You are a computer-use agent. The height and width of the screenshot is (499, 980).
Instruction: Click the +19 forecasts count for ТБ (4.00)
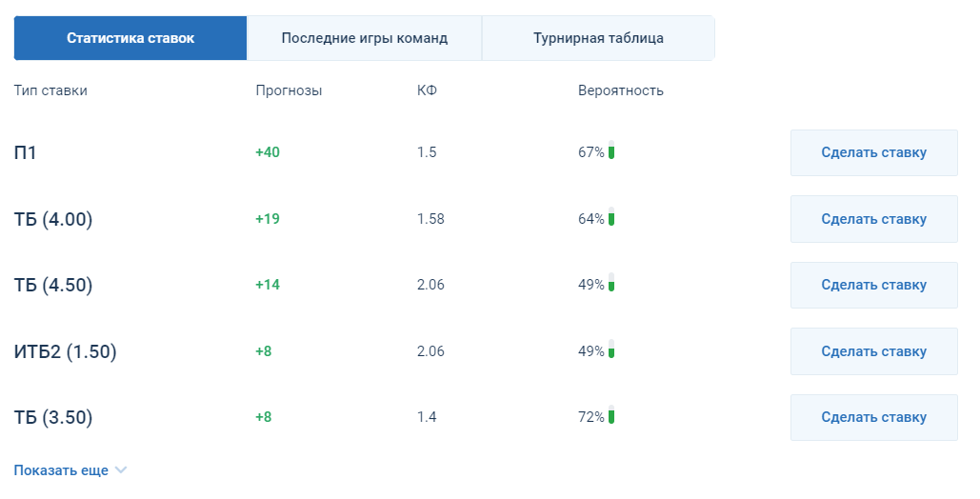click(268, 219)
